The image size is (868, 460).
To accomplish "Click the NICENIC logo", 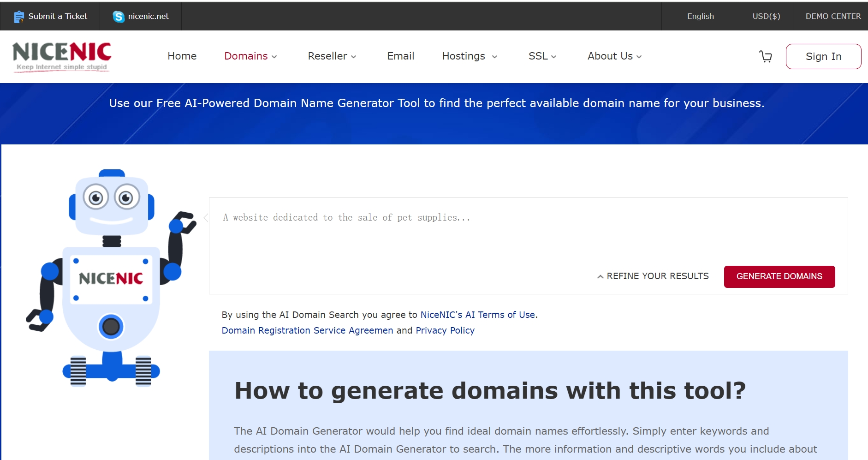I will coord(61,55).
